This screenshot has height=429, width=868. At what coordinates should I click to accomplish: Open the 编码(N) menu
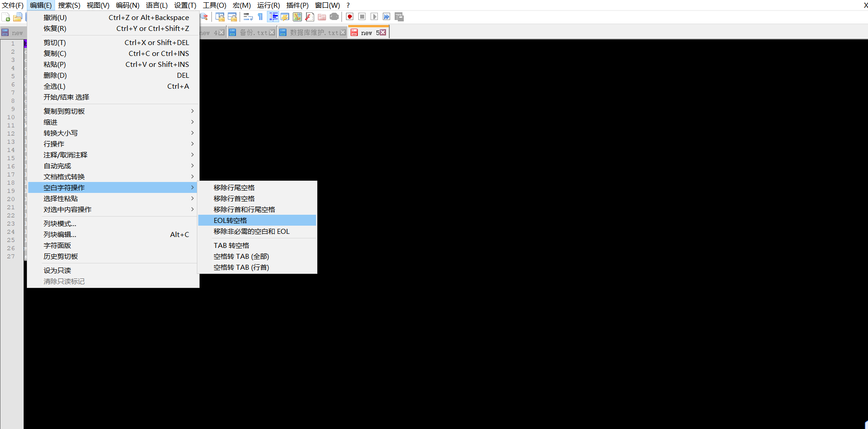click(128, 5)
